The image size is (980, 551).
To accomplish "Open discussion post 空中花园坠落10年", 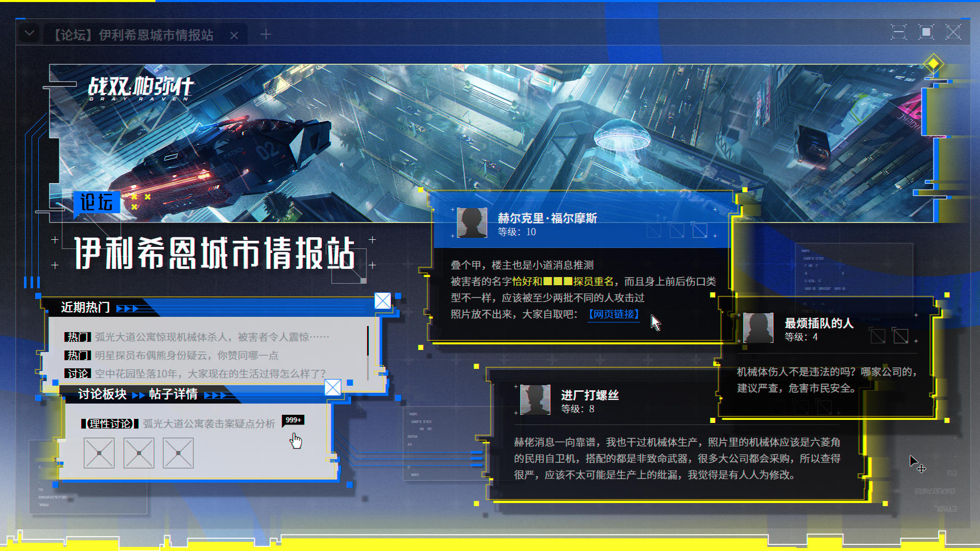I will pyautogui.click(x=210, y=373).
